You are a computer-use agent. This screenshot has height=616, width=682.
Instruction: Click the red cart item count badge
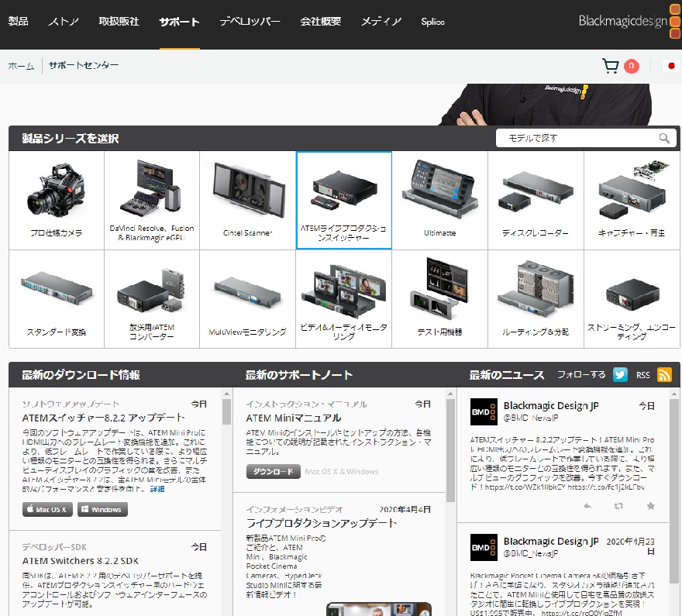coord(632,66)
